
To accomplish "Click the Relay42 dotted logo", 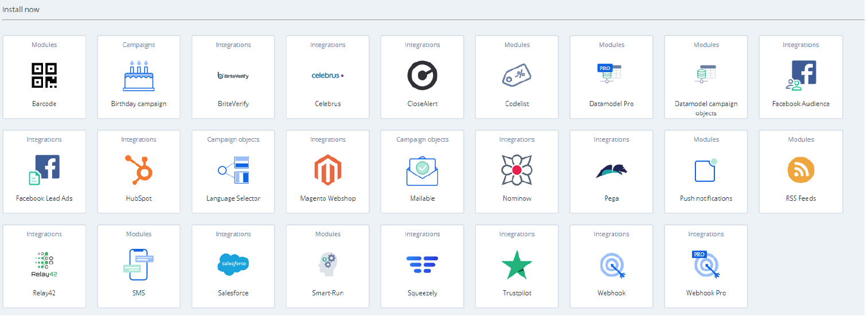I will pyautogui.click(x=44, y=264).
